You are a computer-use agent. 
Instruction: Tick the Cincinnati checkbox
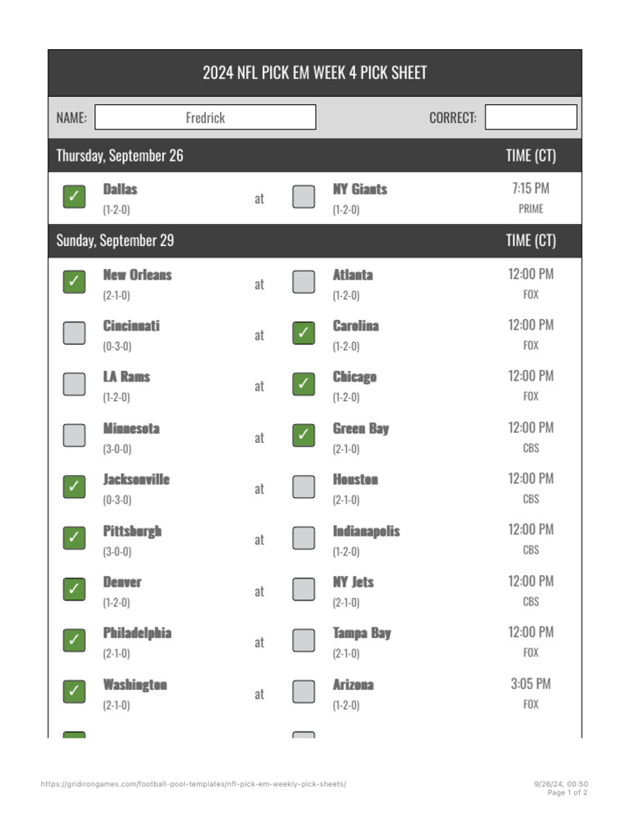click(75, 333)
